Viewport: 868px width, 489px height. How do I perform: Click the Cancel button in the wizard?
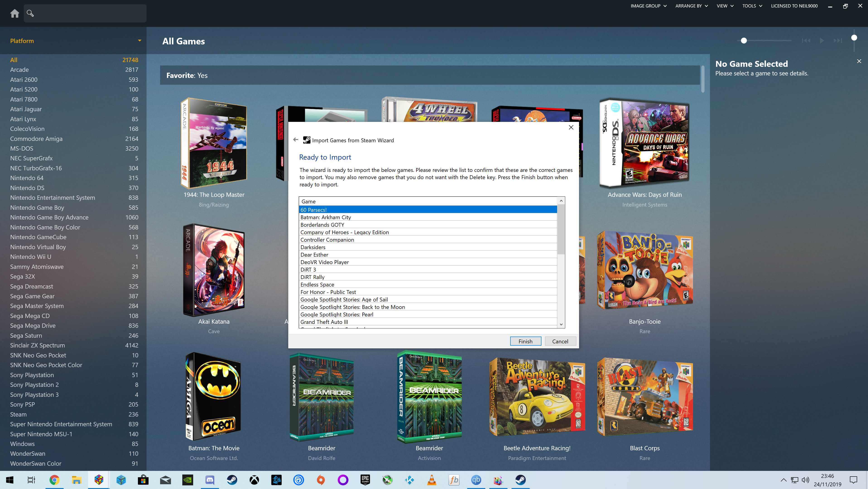pyautogui.click(x=560, y=341)
